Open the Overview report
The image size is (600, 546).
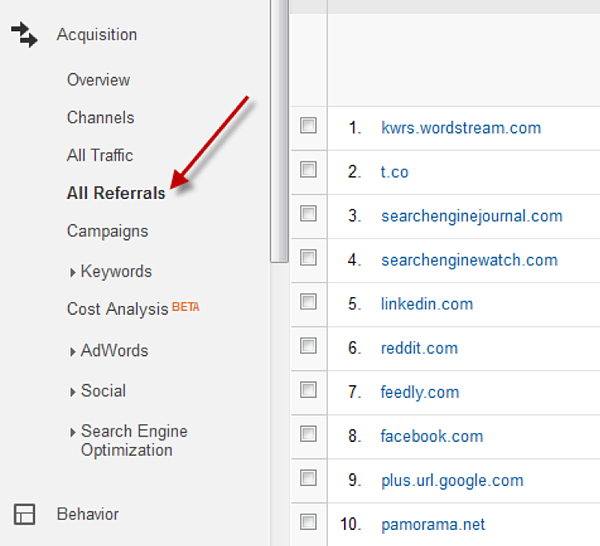click(x=98, y=80)
